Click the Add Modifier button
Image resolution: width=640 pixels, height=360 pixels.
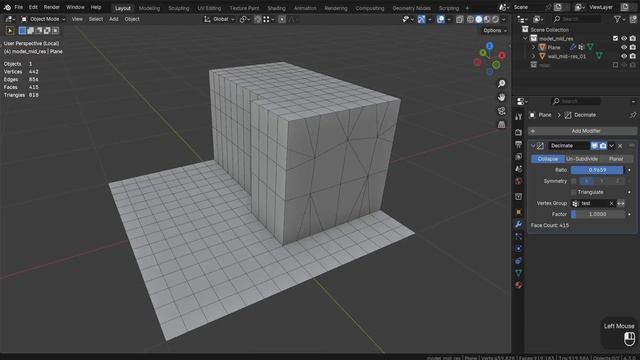click(582, 131)
